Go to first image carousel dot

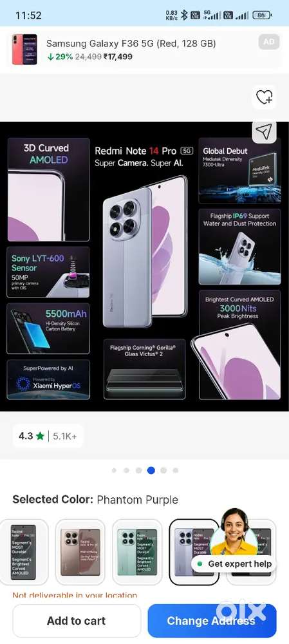tap(114, 470)
